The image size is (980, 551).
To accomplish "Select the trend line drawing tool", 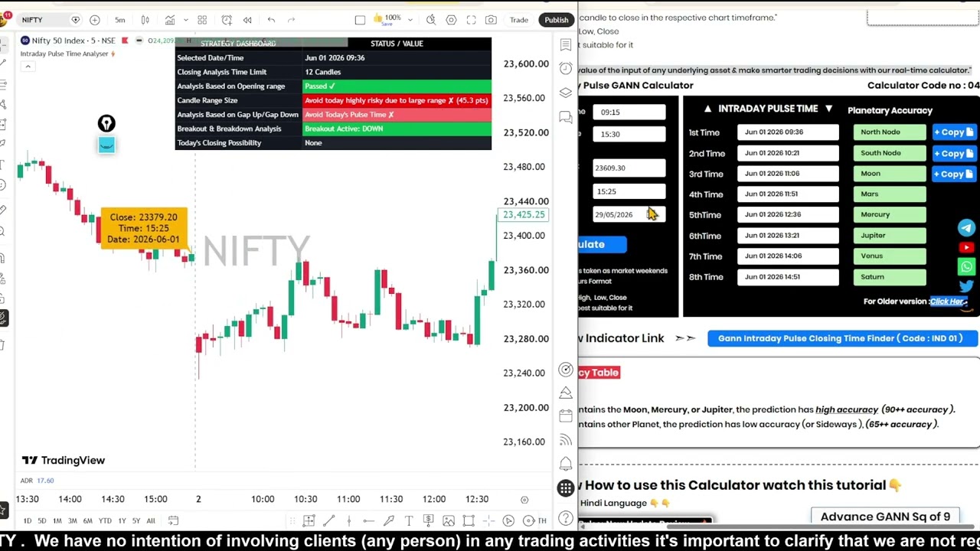I will [328, 521].
